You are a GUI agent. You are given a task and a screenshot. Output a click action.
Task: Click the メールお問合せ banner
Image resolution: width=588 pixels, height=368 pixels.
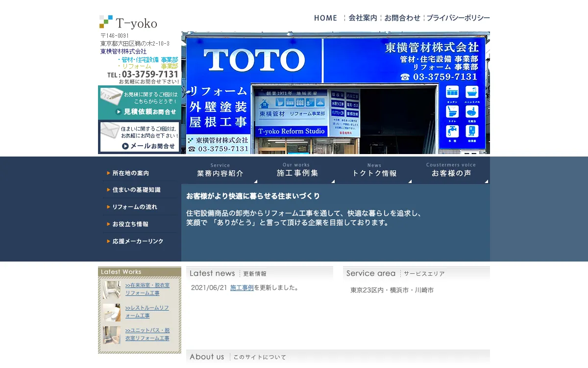140,137
